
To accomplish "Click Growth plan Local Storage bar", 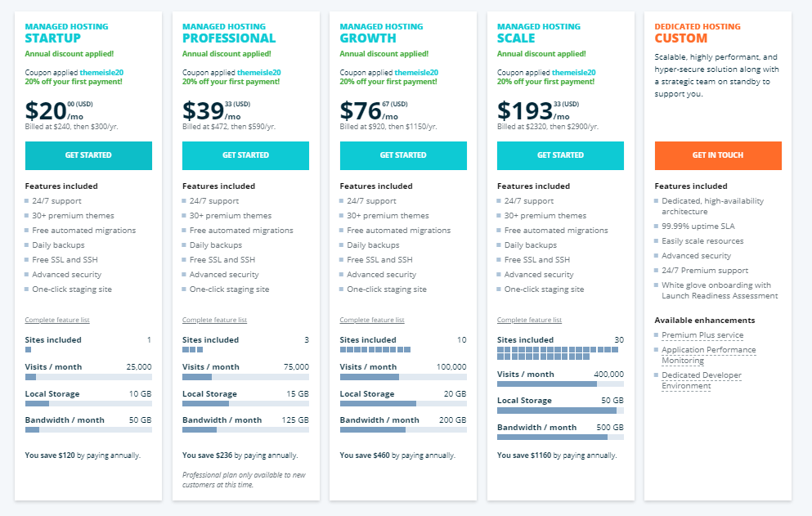I will (403, 404).
